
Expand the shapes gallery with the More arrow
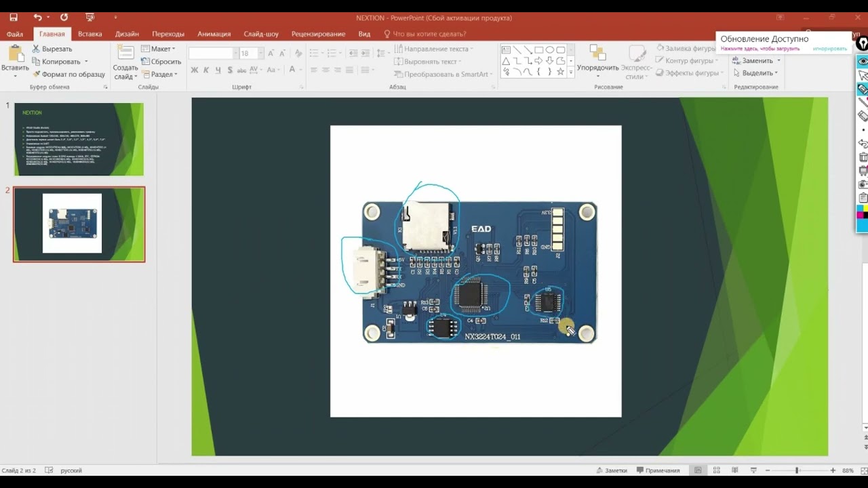point(571,71)
